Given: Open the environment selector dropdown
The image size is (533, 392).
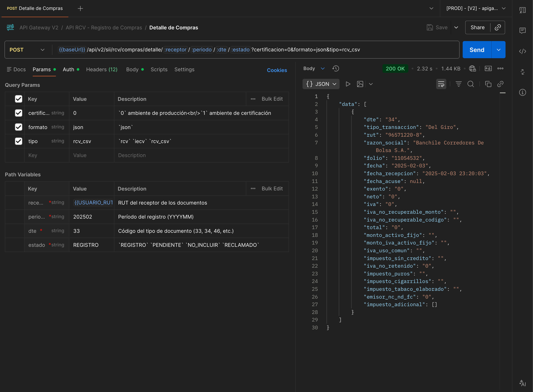Looking at the screenshot, I should [x=476, y=8].
